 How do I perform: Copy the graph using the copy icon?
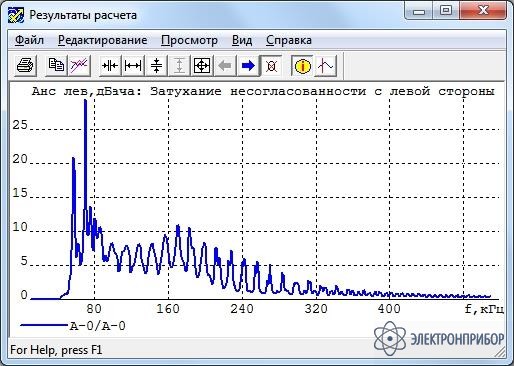pyautogui.click(x=56, y=65)
